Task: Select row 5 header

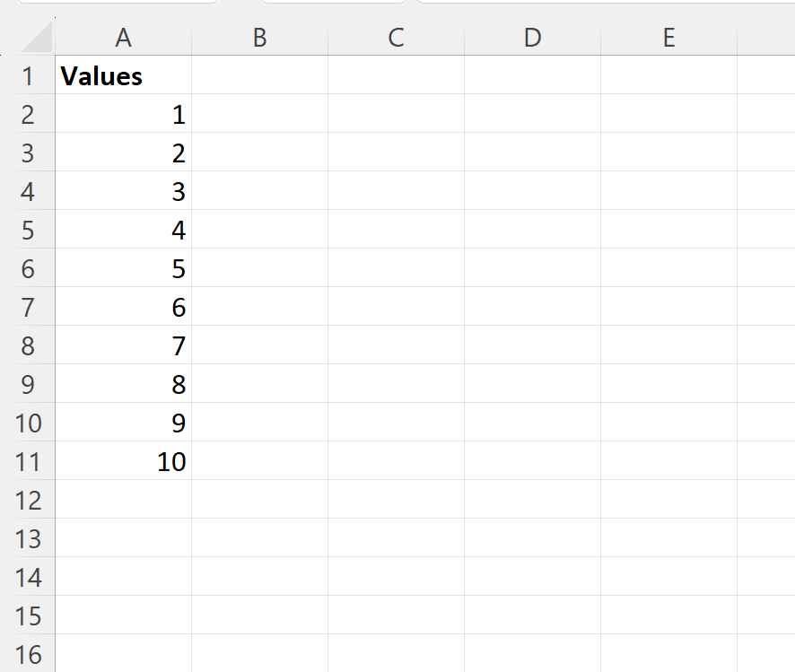Action: 28,229
